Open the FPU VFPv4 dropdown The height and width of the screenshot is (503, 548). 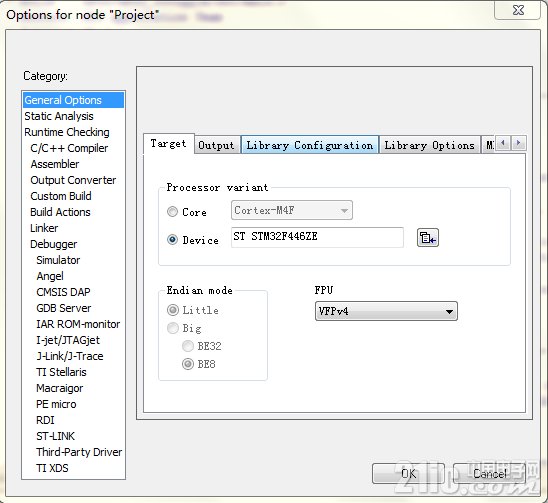(386, 311)
